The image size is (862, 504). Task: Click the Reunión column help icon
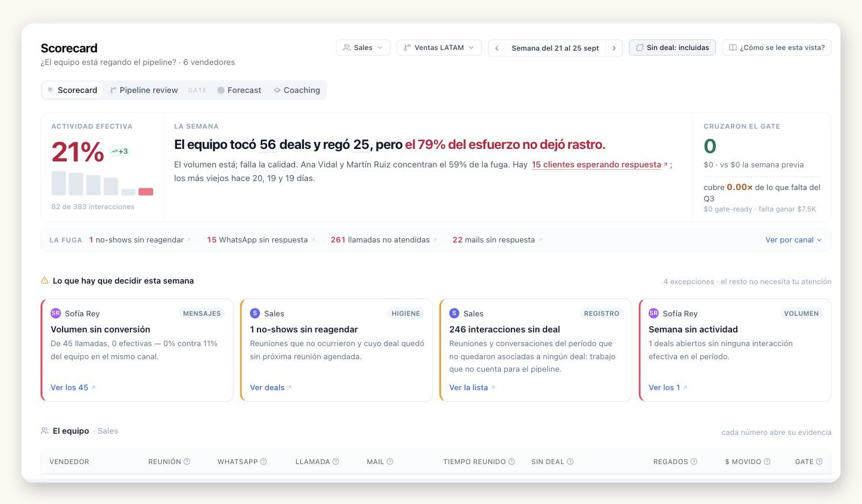187,462
